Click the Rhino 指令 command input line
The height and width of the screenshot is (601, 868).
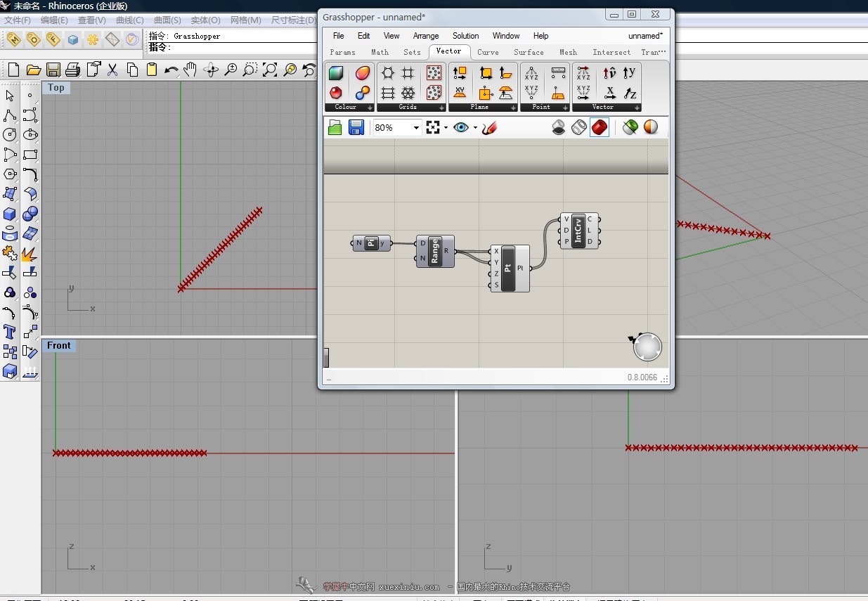[232, 48]
